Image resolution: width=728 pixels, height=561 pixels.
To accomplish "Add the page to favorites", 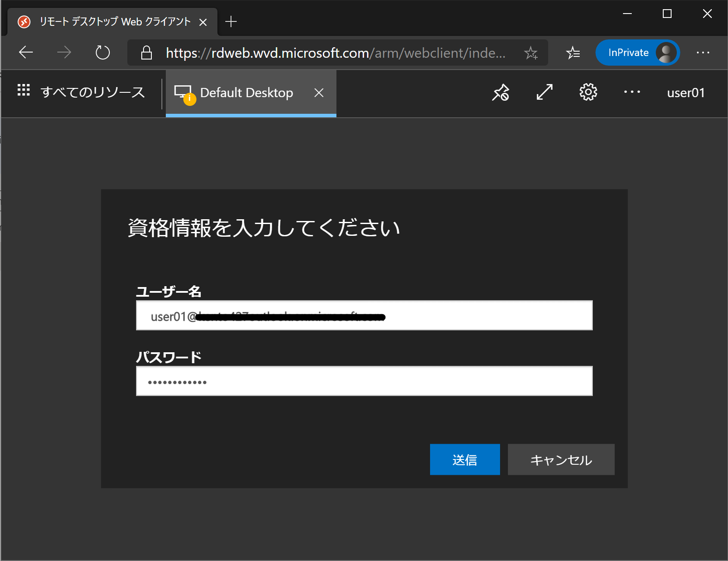I will (531, 53).
